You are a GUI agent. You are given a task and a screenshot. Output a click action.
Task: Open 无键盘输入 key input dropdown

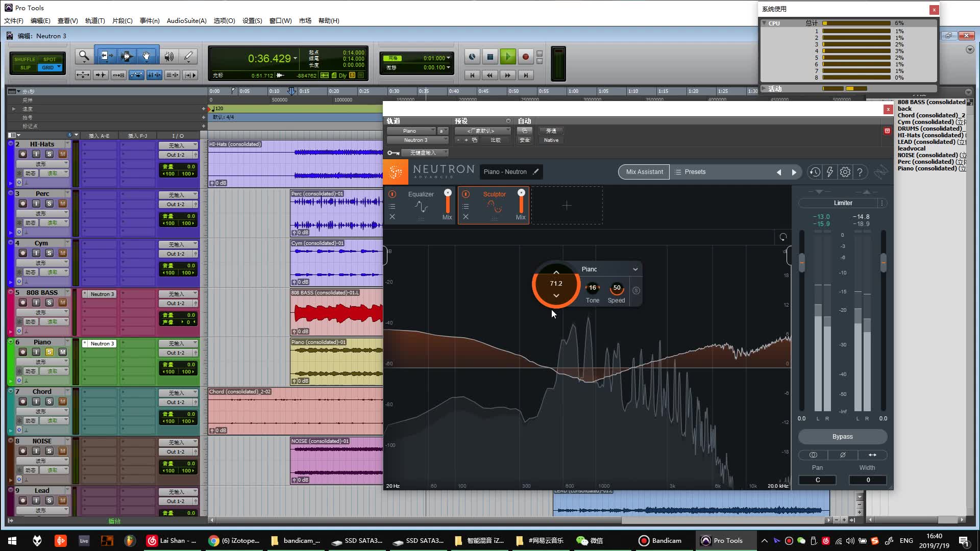tap(425, 153)
